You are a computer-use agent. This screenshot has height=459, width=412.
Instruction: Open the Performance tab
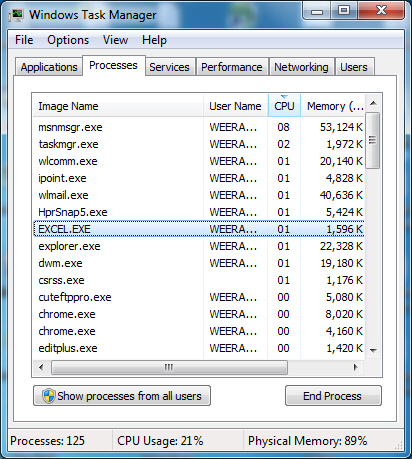point(232,67)
